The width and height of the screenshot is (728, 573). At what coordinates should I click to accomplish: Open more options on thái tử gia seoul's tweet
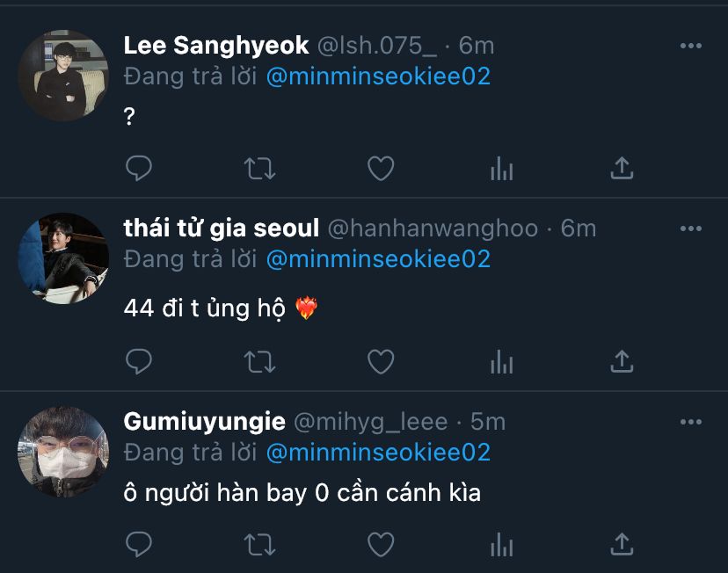click(x=691, y=229)
